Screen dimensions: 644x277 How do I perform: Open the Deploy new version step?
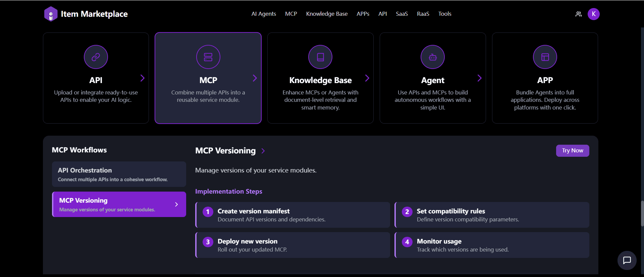coord(293,245)
